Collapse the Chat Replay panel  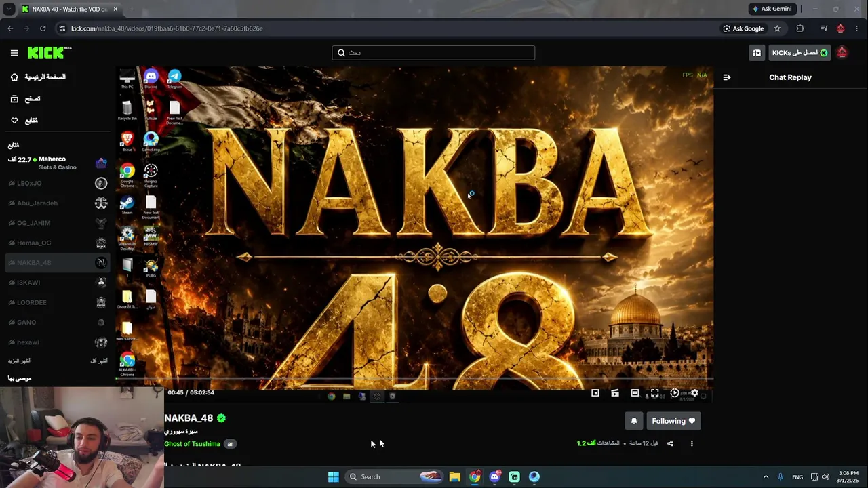point(727,77)
